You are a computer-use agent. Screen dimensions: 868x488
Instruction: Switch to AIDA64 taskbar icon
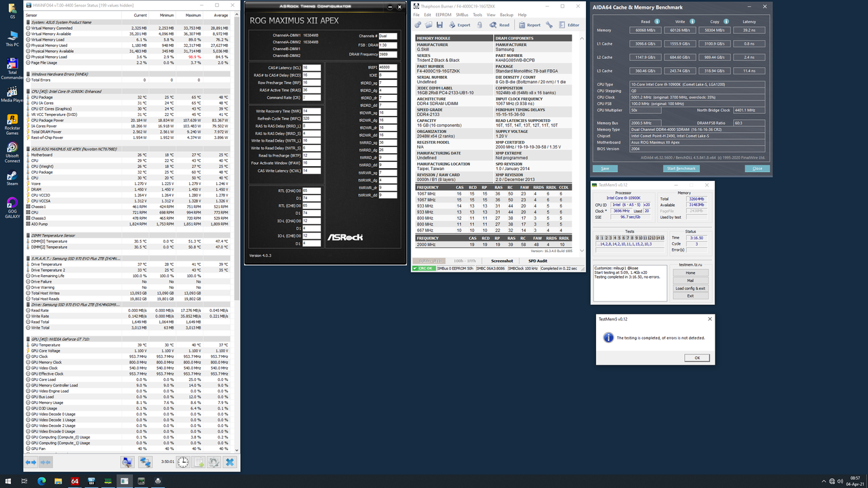[75, 481]
